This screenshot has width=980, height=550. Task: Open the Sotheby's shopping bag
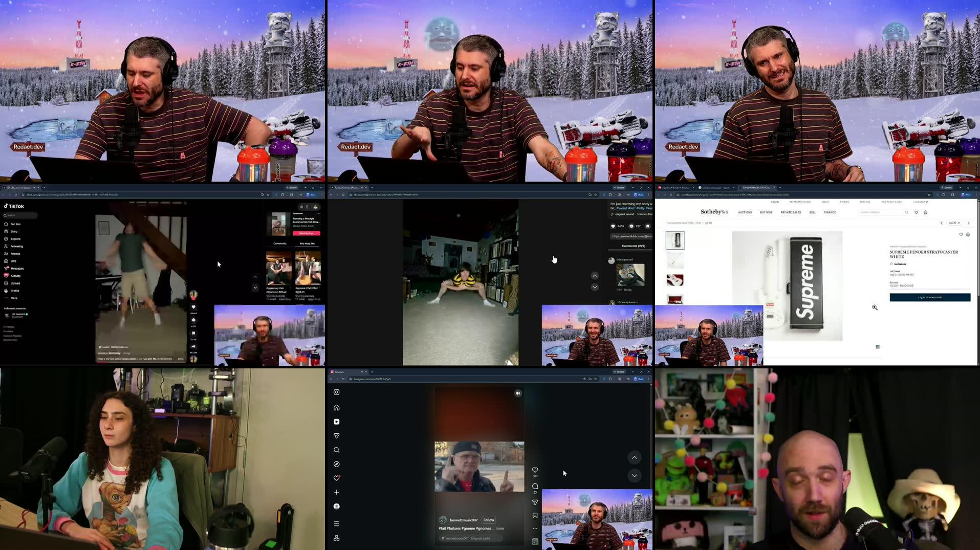click(926, 212)
